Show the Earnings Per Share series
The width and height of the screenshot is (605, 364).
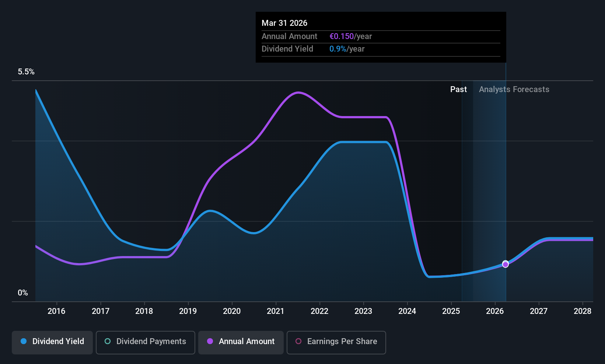[x=336, y=342]
